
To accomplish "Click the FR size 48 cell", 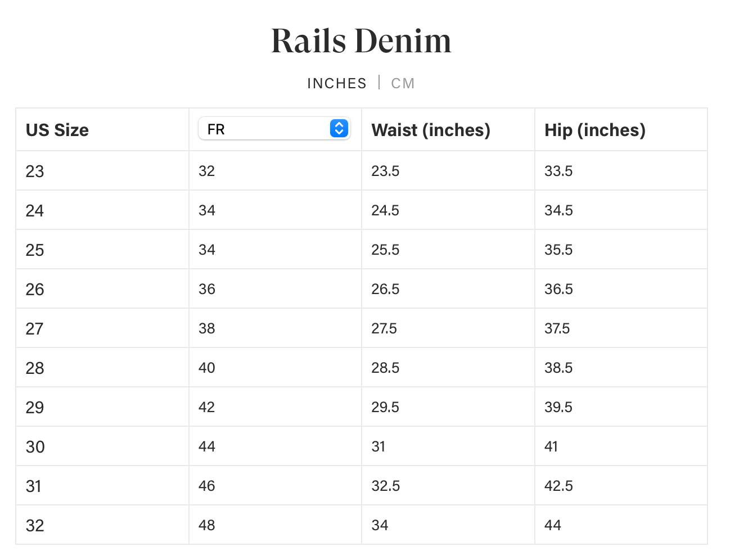I will pos(207,525).
